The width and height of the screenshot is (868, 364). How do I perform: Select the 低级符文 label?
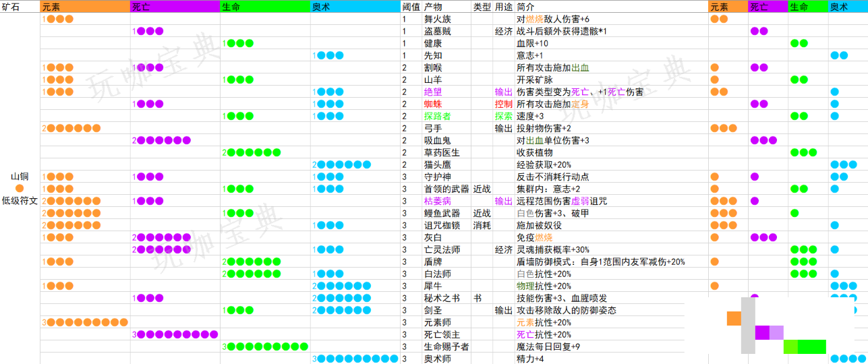pos(20,200)
